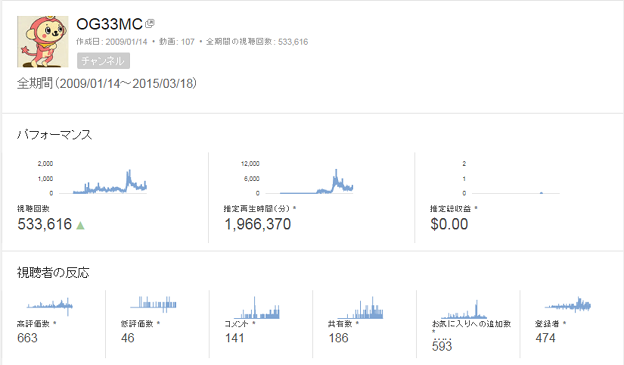This screenshot has height=365, width=624.
Task: Select the 登録者 subscribers sparkline
Action: pyautogui.click(x=568, y=305)
